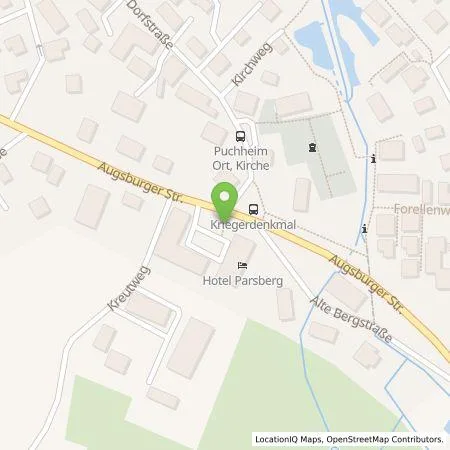This screenshot has width=450, height=450.
Task: Open the upper information point icon by the stream
Action: tap(373, 159)
